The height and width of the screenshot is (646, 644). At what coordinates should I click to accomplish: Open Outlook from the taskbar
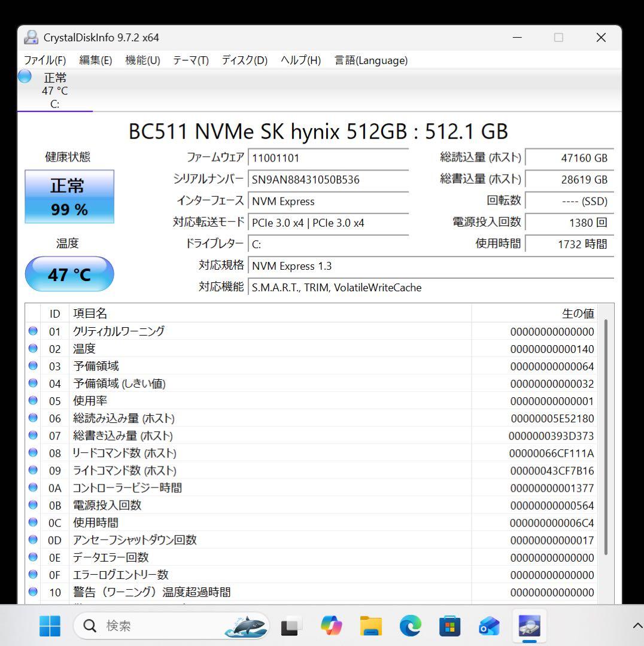[x=490, y=626]
